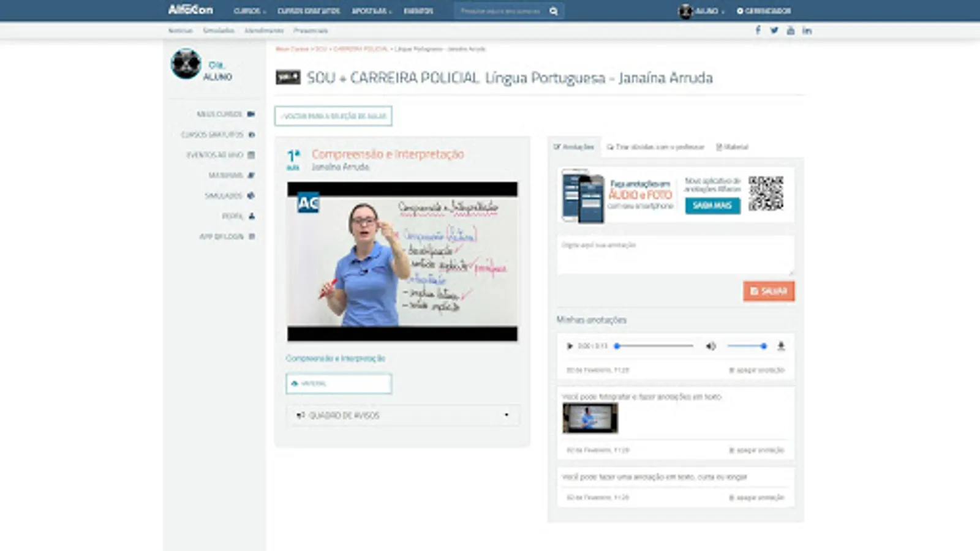
Task: Download the audio annotation
Action: click(x=781, y=346)
